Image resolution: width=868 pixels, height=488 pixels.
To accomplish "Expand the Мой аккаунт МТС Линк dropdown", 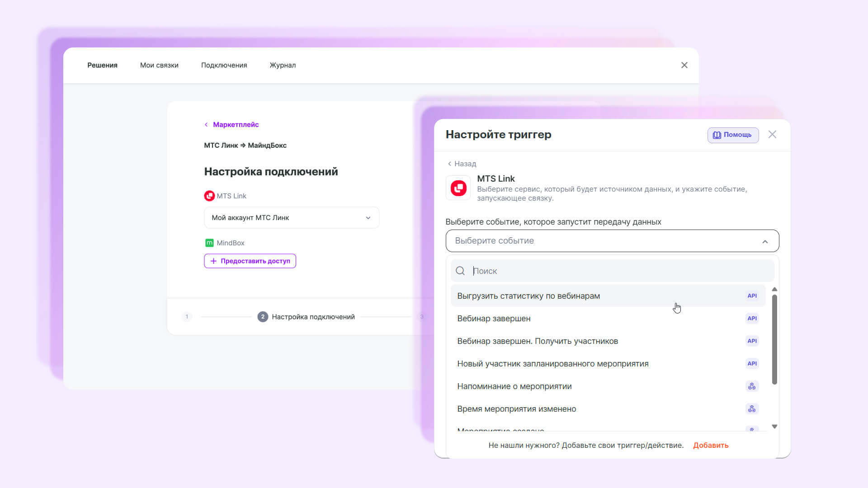I will [x=292, y=218].
